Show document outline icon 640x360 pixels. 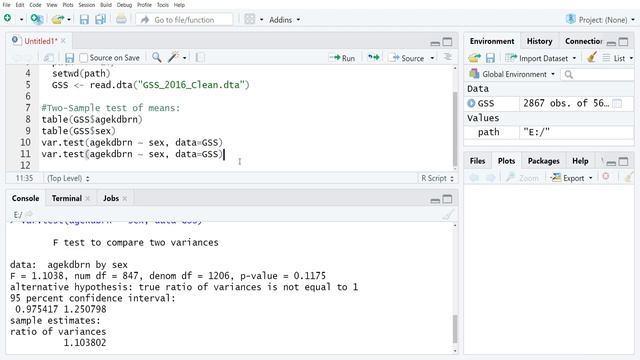pos(448,58)
